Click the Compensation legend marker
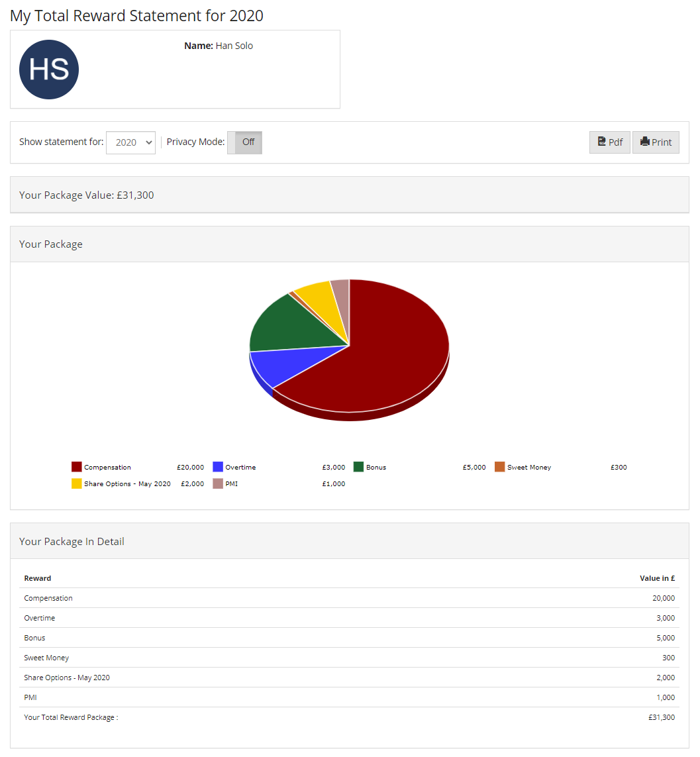This screenshot has width=700, height=757. [76, 467]
